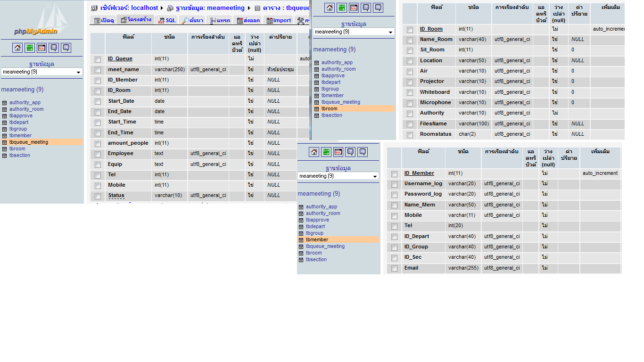
Task: Open database dropdown under the phpMyAdmin logo
Action: [41, 72]
